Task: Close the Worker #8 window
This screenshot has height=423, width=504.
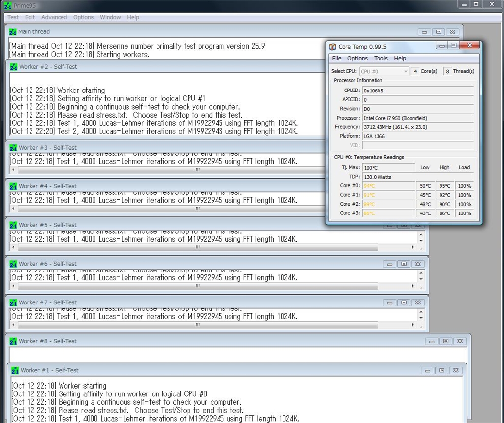Action: pos(460,341)
